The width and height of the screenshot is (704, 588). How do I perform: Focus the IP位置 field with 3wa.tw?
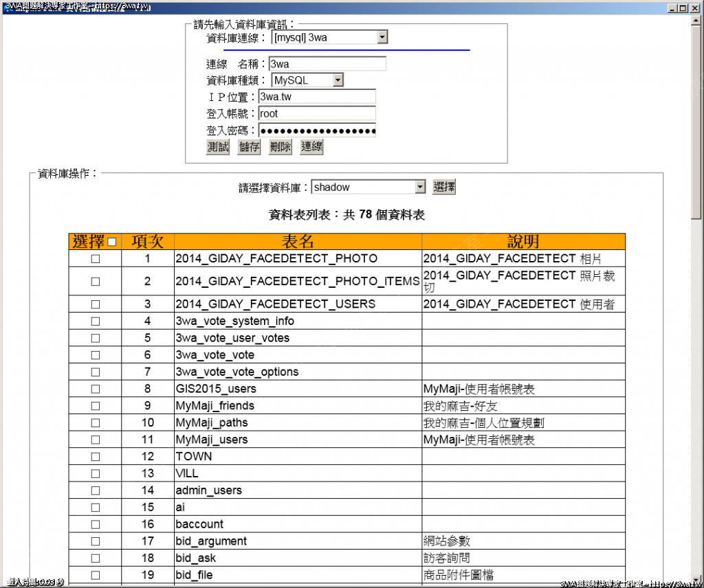[316, 97]
